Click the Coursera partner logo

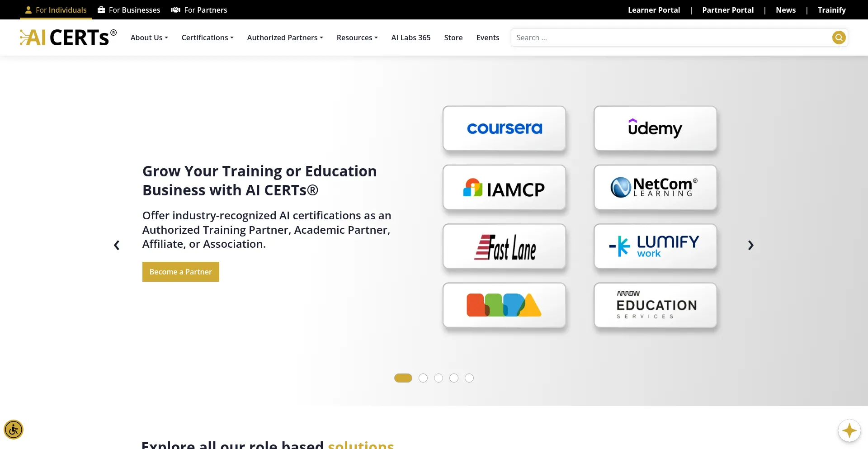(x=504, y=128)
